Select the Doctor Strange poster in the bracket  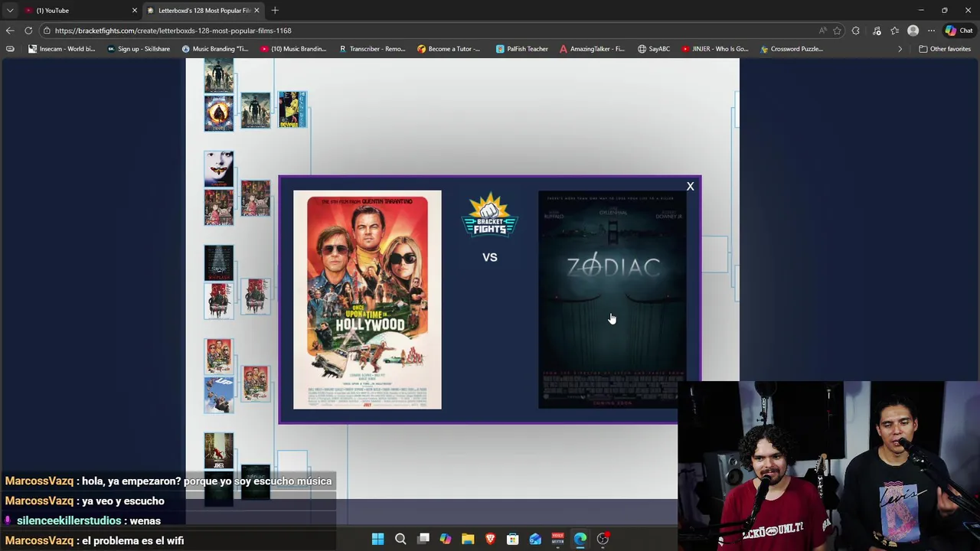[x=219, y=112]
